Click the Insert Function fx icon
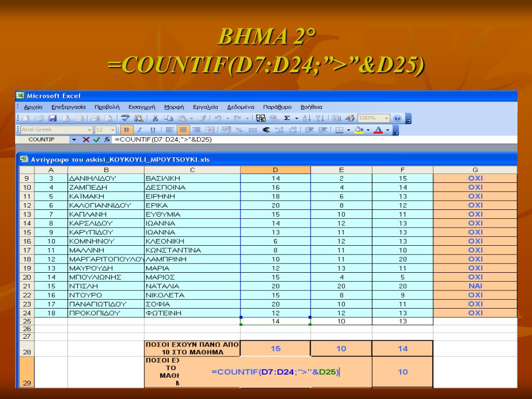532x399 pixels. coord(107,139)
